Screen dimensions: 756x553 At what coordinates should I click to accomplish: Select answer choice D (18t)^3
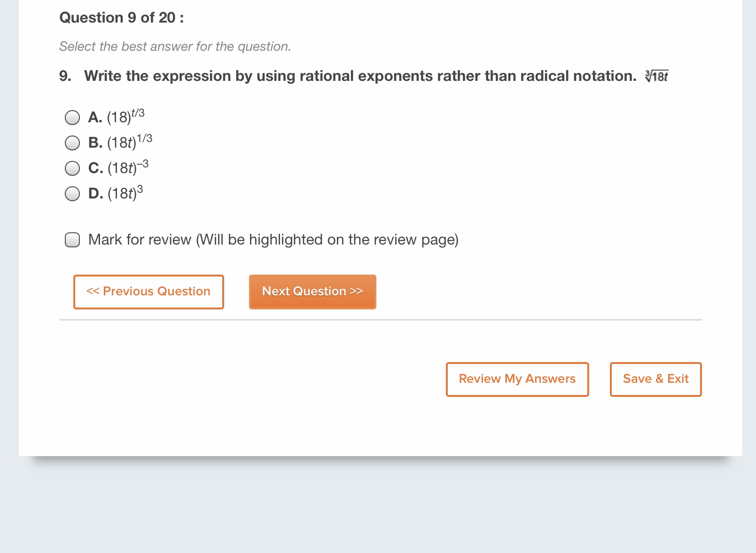[x=73, y=193]
